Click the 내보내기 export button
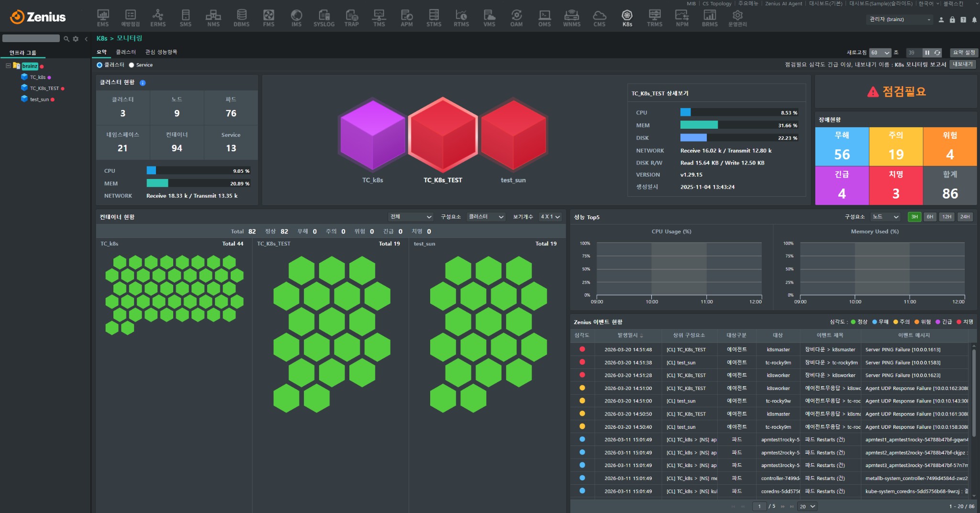The image size is (980, 513). tap(963, 64)
